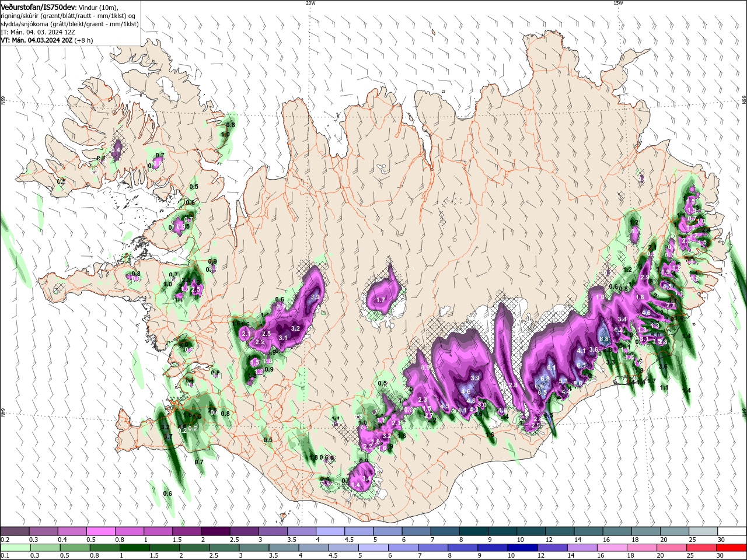The image size is (747, 560).
Task: Pick the bright pink 0.5–0.8 upper legend swatch
Action: pos(100,531)
